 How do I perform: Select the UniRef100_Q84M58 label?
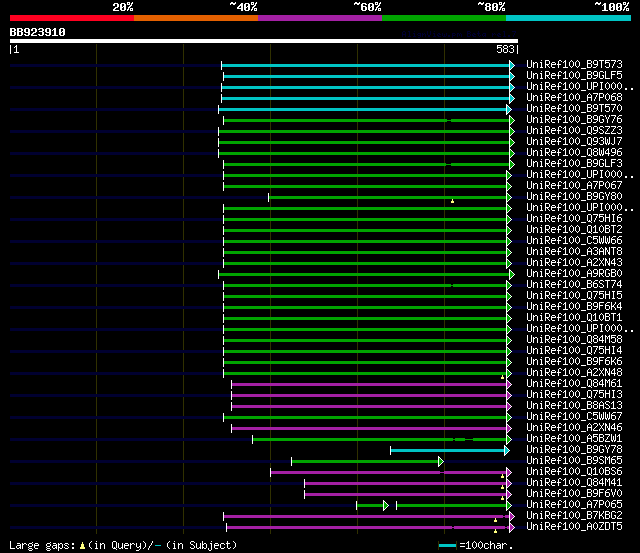coord(574,340)
